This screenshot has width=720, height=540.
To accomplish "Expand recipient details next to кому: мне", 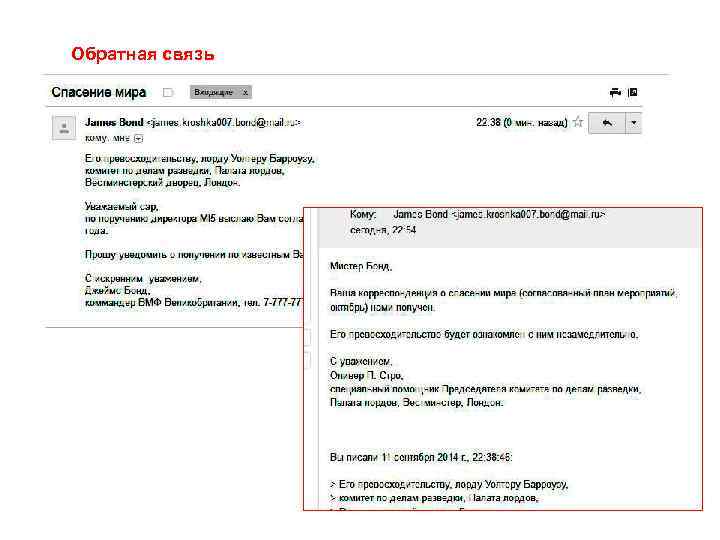I will [x=138, y=138].
